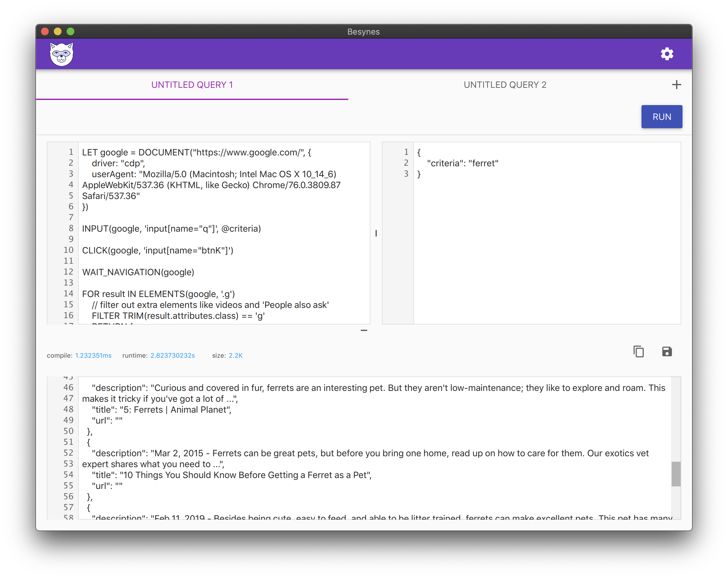Image resolution: width=728 pixels, height=578 pixels.
Task: Click the "5: Ferrets | Animal Planet" title line
Action: click(x=161, y=410)
